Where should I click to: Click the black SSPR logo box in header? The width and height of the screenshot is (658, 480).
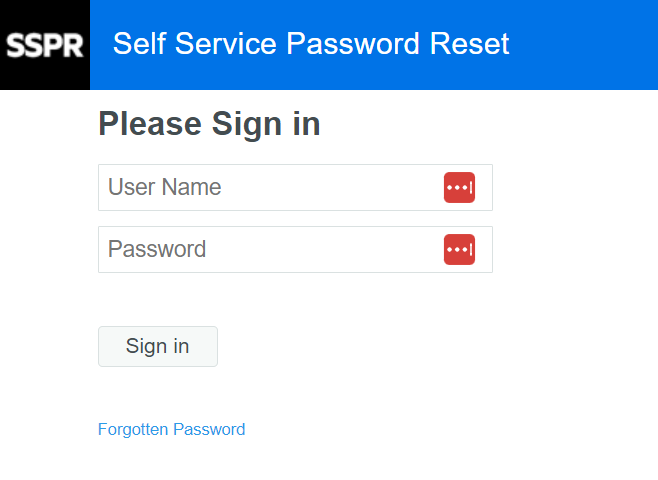pyautogui.click(x=45, y=45)
